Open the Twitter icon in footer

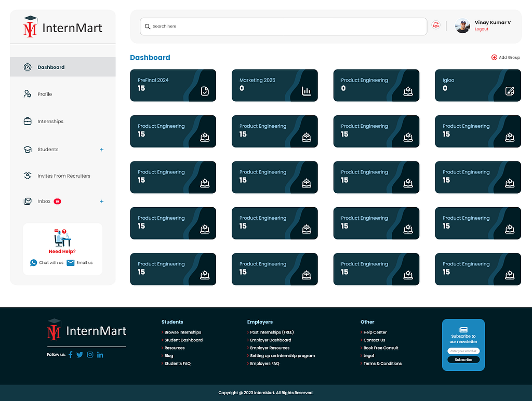80,355
